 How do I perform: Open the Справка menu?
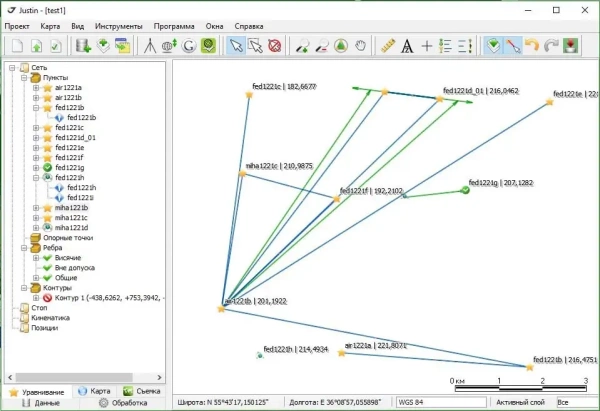(249, 26)
